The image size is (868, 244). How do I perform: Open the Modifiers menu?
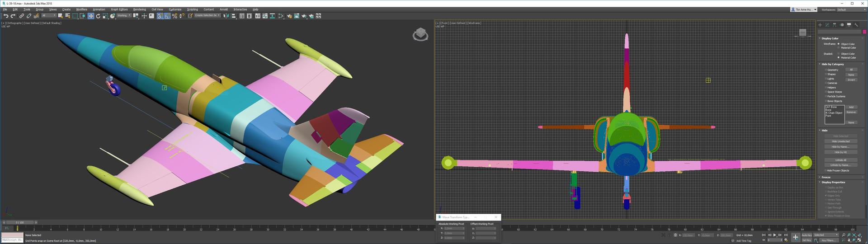(x=81, y=9)
